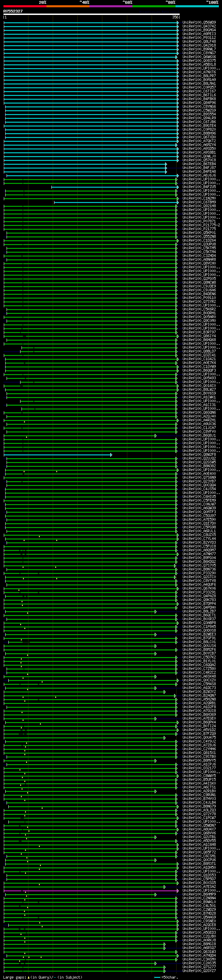Click the white query sequence ruler bar

pos(92,14)
